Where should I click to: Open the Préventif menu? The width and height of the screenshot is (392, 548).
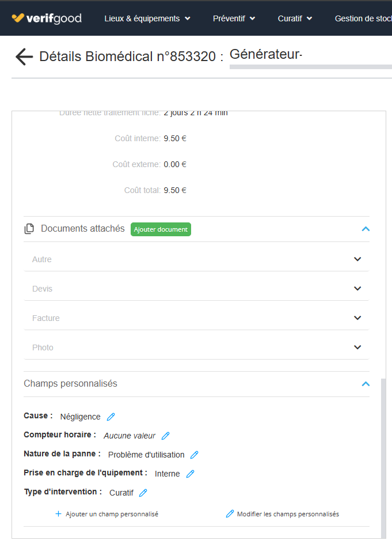234,18
